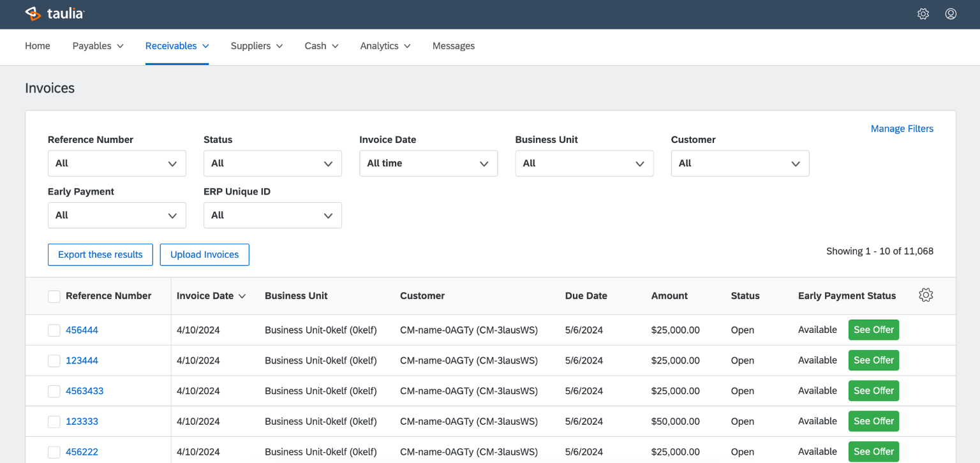Click See Offer for invoice 123444

873,360
